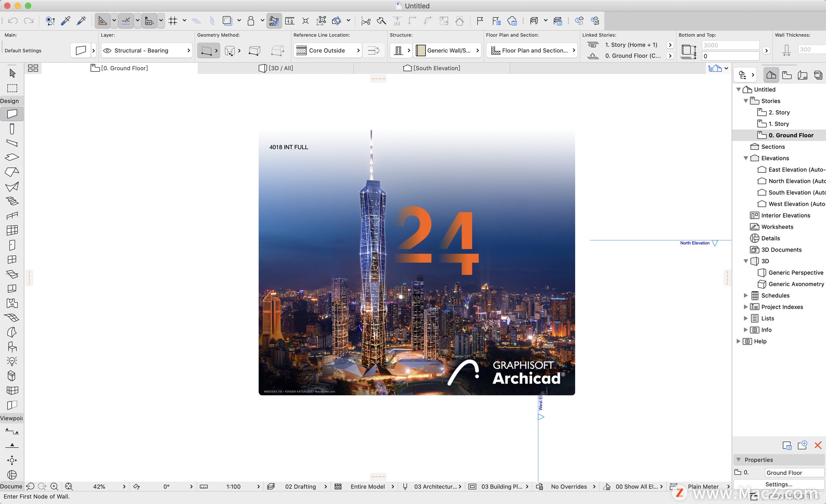Switch to the 0. Ground Floor tab
Image resolution: width=826 pixels, height=504 pixels.
click(120, 68)
